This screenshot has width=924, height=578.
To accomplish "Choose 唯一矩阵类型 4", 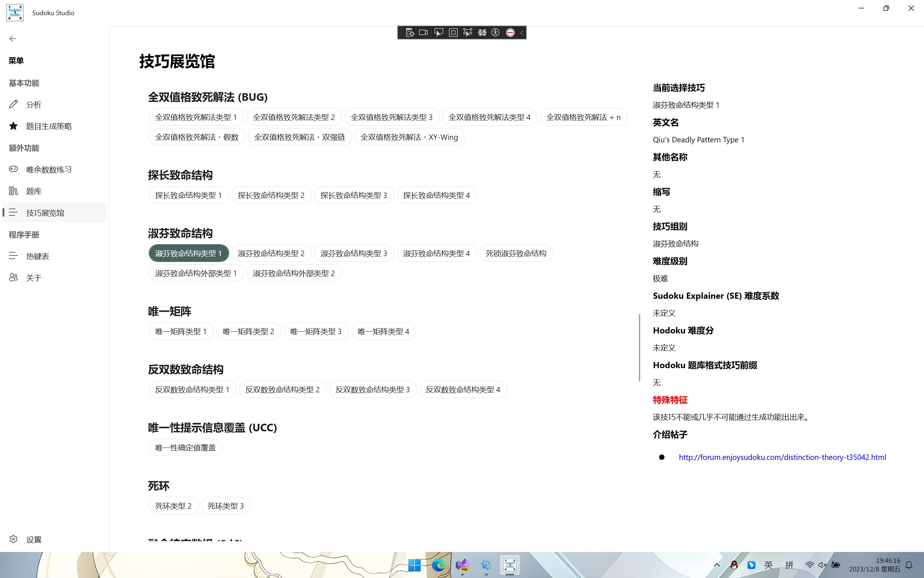I will [384, 331].
